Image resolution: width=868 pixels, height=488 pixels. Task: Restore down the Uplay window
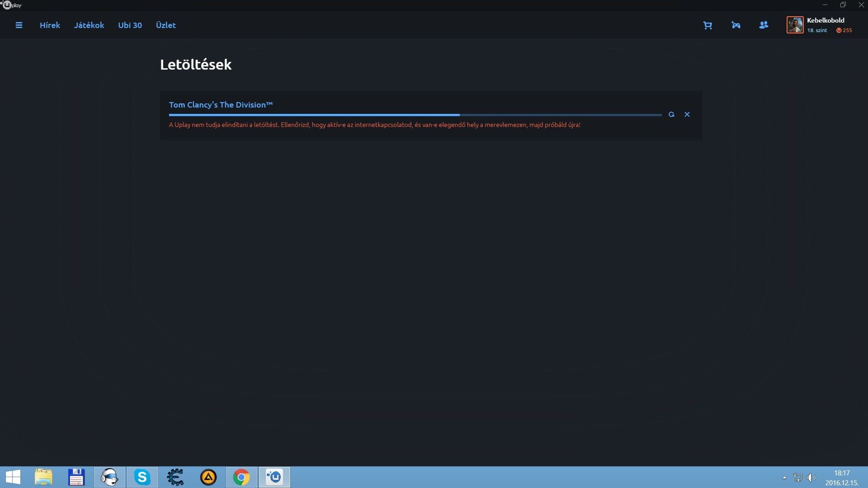coord(843,5)
